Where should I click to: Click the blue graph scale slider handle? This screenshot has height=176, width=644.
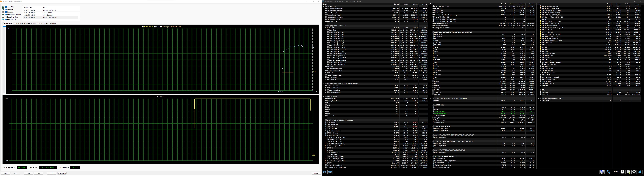4,26
